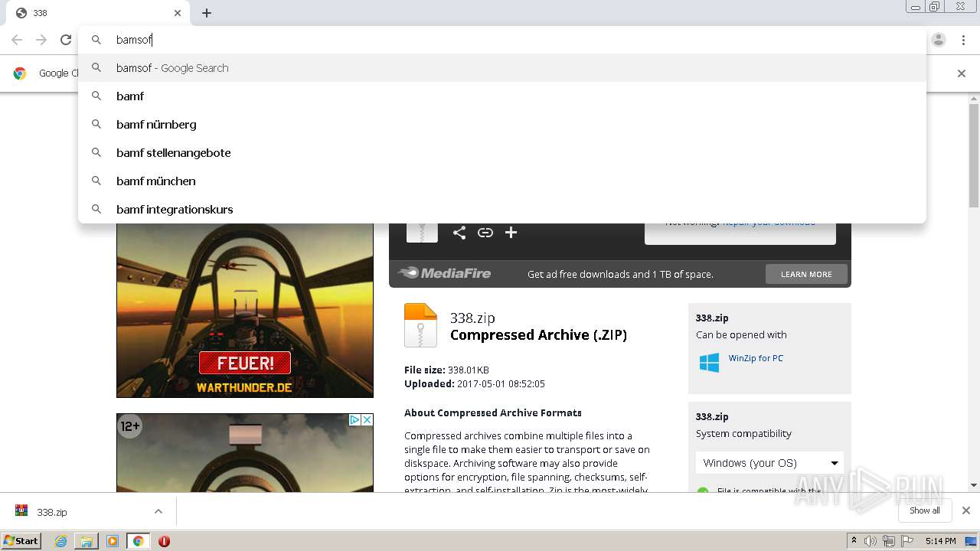Click 'Compressed Archive (.ZIP)' heading

[x=538, y=335]
